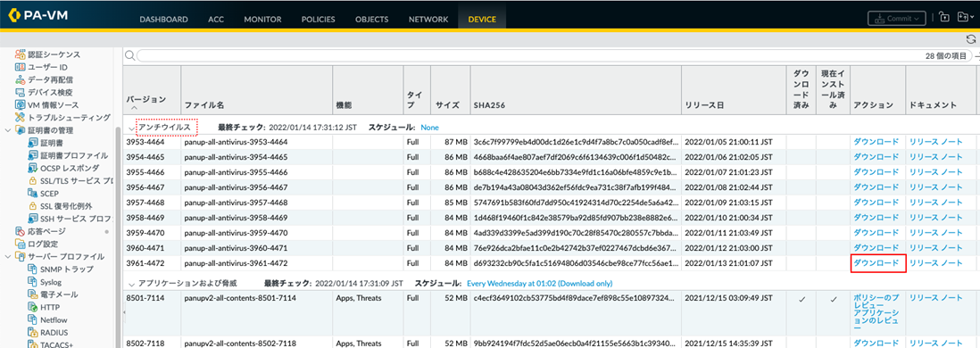Collapse the サーバー プロファイル tree node
980x348 pixels.
point(7,256)
